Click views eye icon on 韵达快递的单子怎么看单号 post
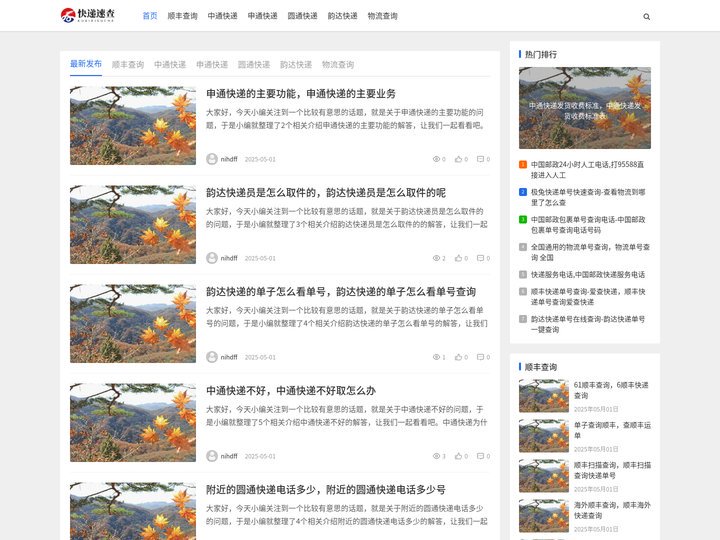The height and width of the screenshot is (540, 720). (x=436, y=357)
